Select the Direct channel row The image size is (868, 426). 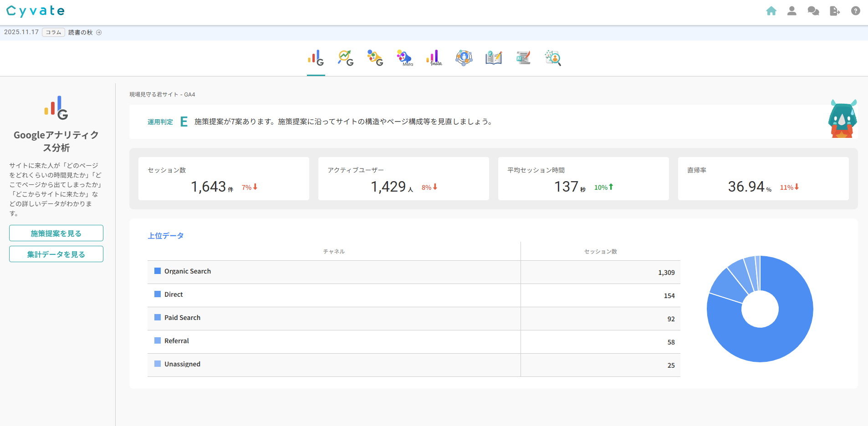[334, 295]
